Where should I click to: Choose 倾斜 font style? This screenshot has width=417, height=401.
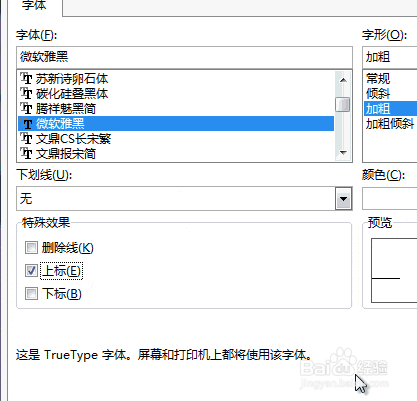(378, 94)
